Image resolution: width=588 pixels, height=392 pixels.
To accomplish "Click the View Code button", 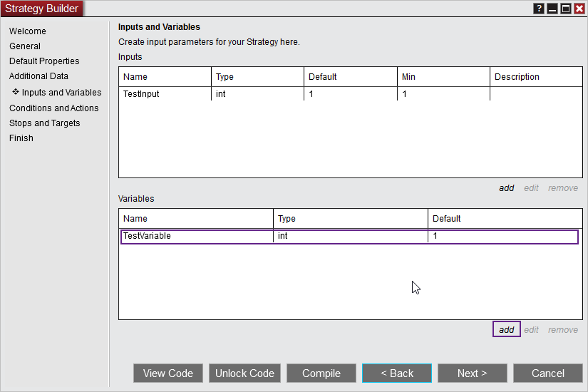I will coord(168,373).
